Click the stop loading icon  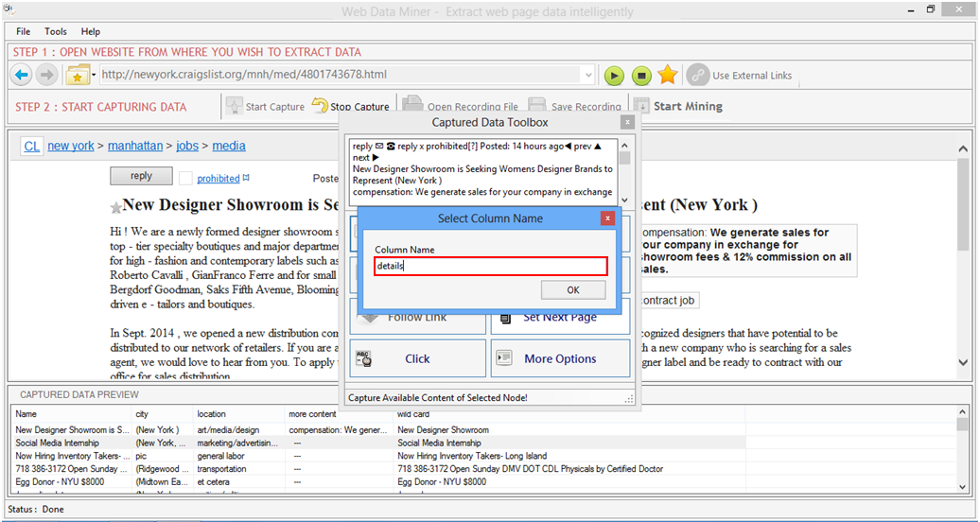point(640,76)
